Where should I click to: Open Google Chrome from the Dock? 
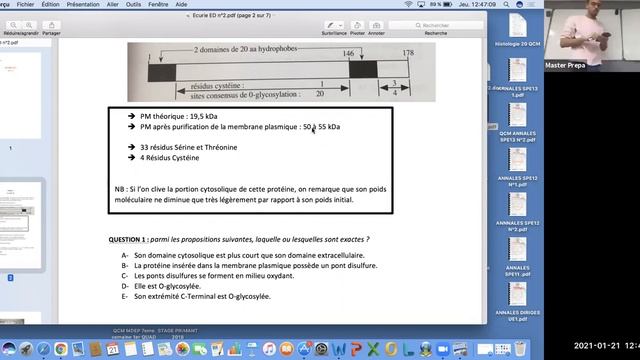[x=61, y=349]
